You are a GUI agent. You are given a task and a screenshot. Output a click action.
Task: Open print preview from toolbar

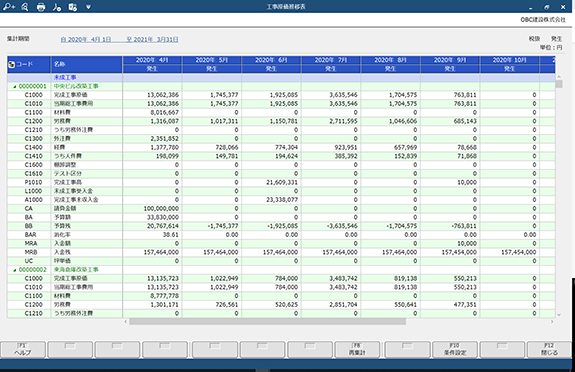click(25, 7)
